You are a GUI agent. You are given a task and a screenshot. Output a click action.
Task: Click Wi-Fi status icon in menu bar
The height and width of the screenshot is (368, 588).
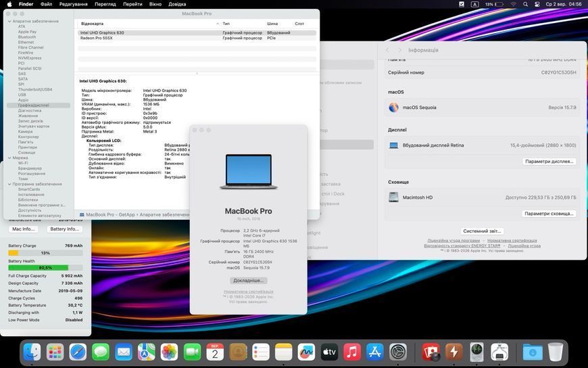514,4
